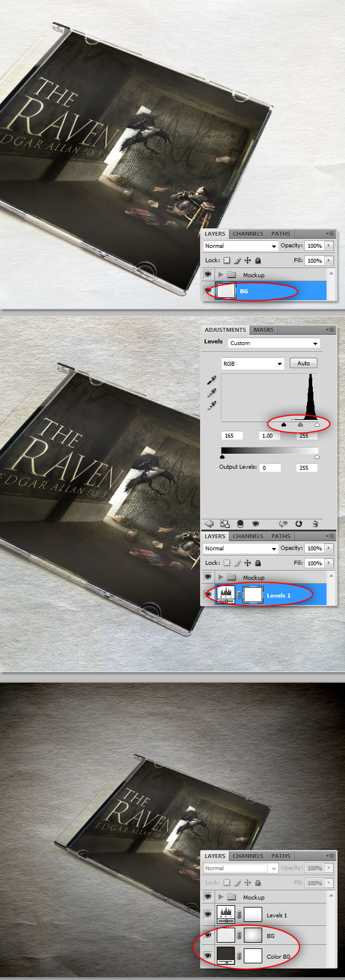This screenshot has width=345, height=980.
Task: Expand the Mockup group in bottom Layers panel
Action: [221, 897]
